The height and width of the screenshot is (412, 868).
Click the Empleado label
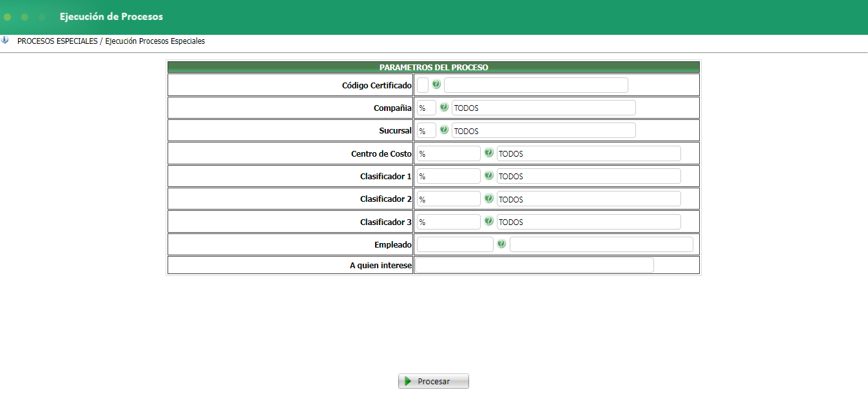393,244
